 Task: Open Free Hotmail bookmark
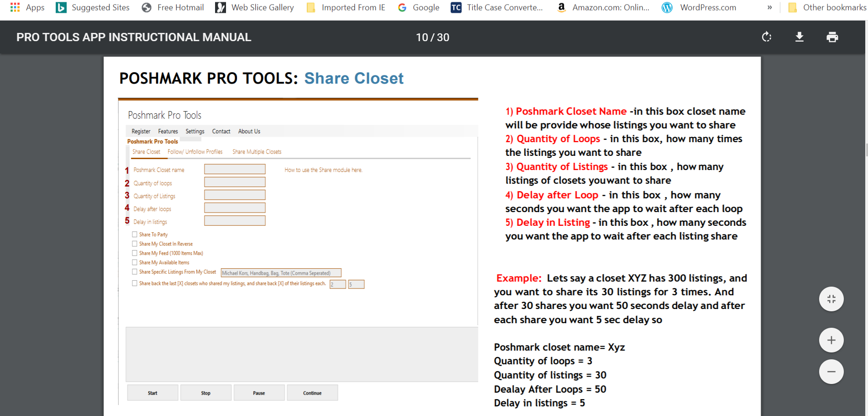173,7
